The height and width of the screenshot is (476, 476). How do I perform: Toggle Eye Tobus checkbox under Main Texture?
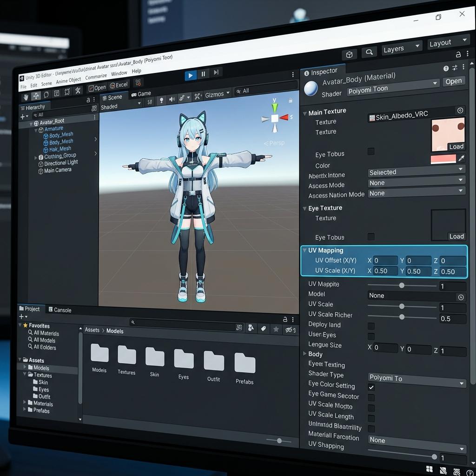click(371, 151)
